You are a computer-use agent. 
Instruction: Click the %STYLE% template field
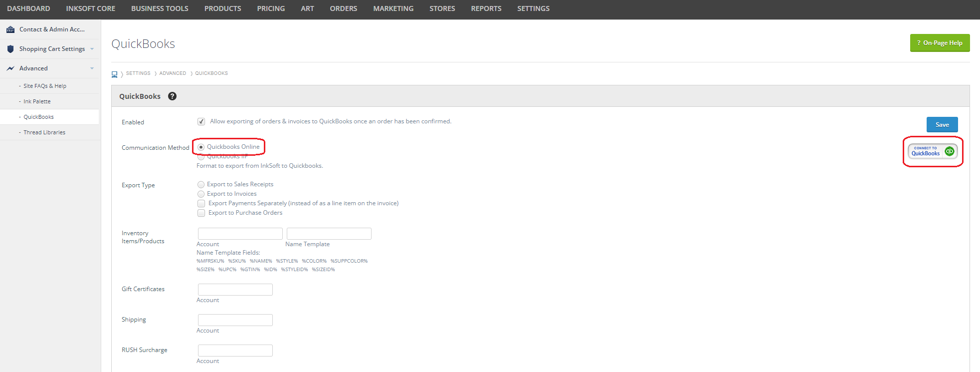pos(287,261)
